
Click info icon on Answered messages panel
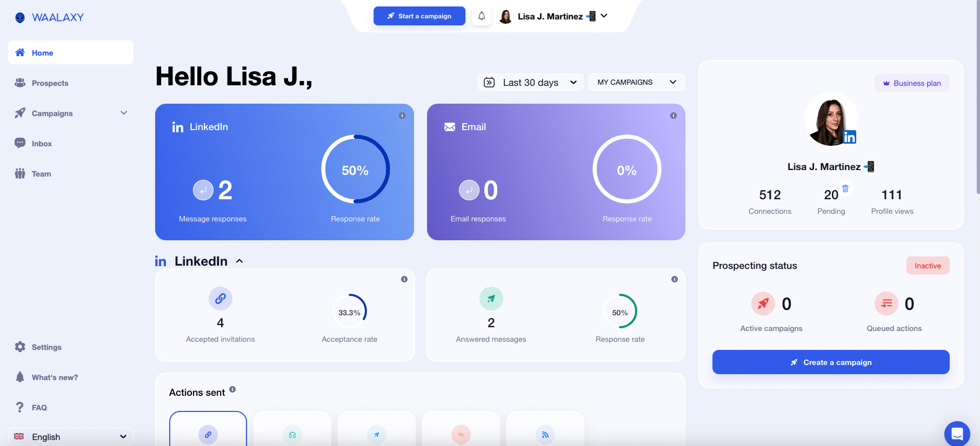coord(675,279)
